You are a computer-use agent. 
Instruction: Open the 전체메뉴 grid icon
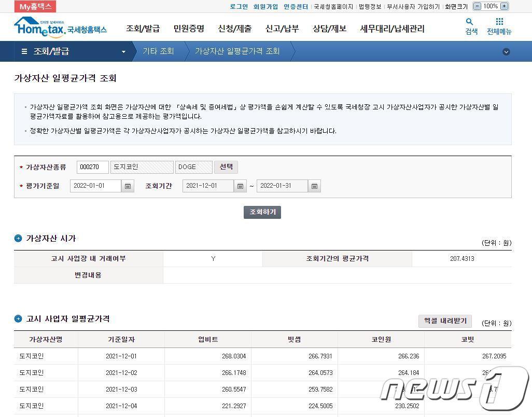coord(499,22)
